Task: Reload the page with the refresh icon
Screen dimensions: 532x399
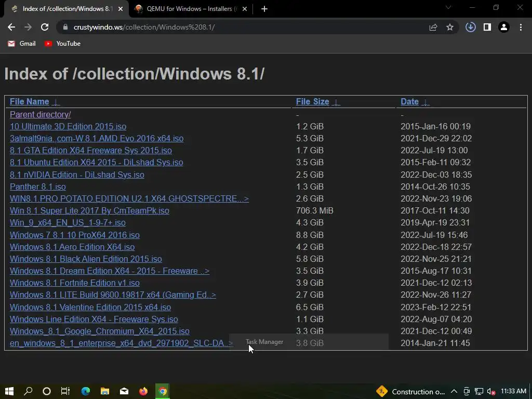Action: (45, 27)
